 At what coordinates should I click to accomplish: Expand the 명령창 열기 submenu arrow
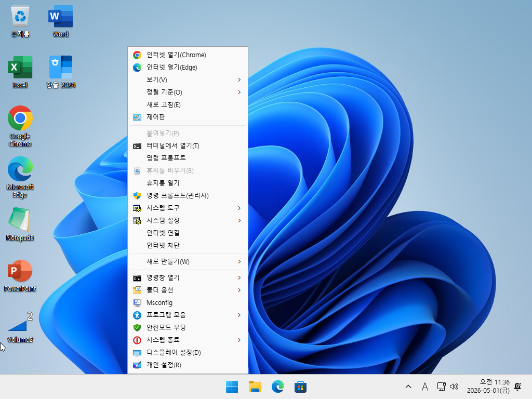(240, 278)
